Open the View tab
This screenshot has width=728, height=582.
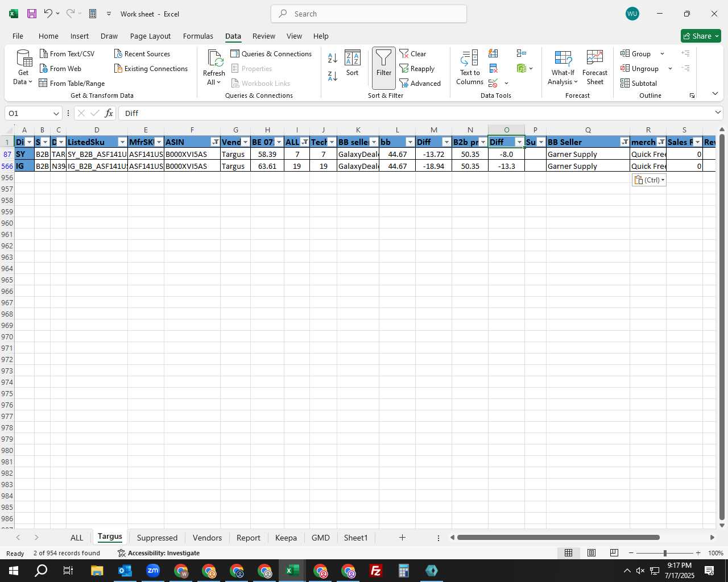pos(294,36)
